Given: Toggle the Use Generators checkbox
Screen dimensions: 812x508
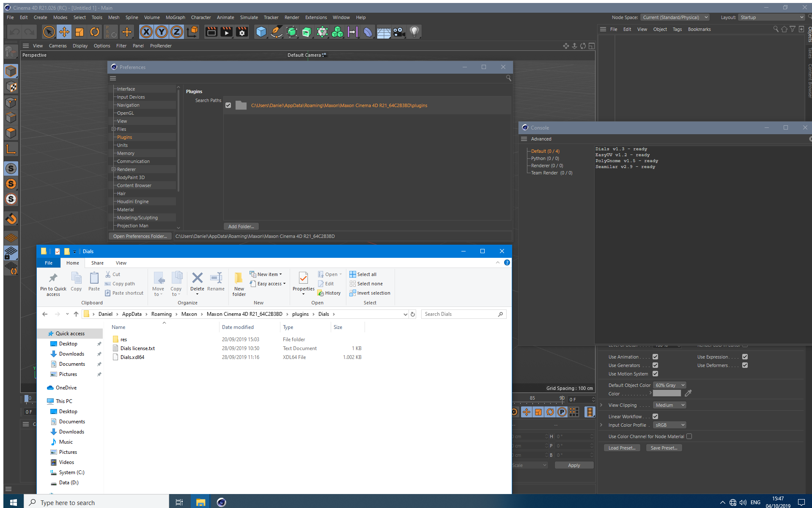Looking at the screenshot, I should [x=656, y=364].
